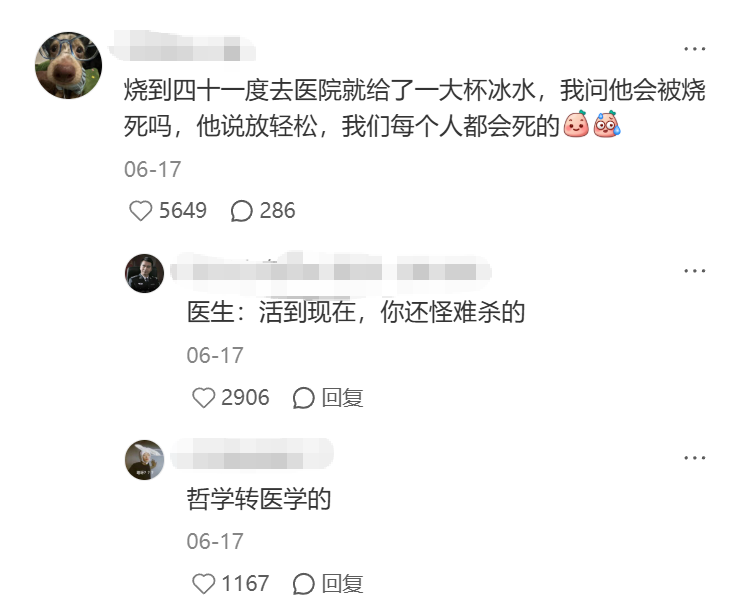Click the reply bubble under the doctor joke

coord(304,397)
